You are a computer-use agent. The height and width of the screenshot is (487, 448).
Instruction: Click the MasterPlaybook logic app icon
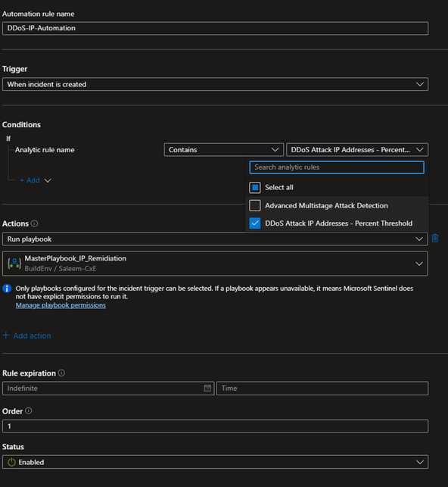point(14,264)
